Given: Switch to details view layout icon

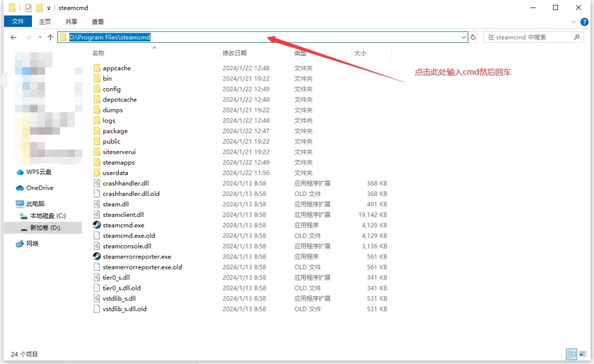Looking at the screenshot, I should point(571,354).
